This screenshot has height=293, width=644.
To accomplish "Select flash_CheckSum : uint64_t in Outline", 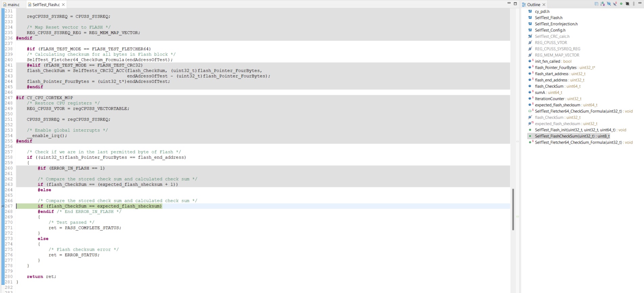I will tap(558, 86).
